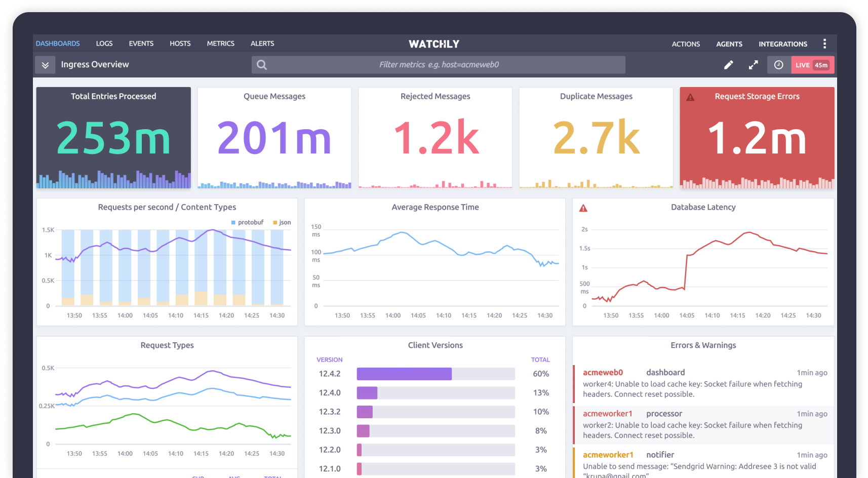Viewport: 868px width, 478px height.
Task: Select version 12.3.2 row label
Action: pos(330,412)
